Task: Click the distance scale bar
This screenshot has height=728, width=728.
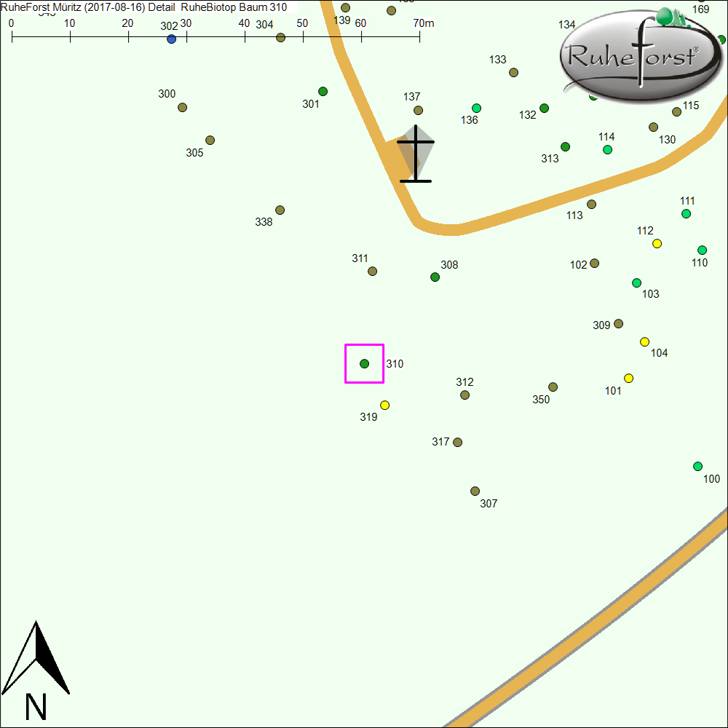Action: click(215, 35)
